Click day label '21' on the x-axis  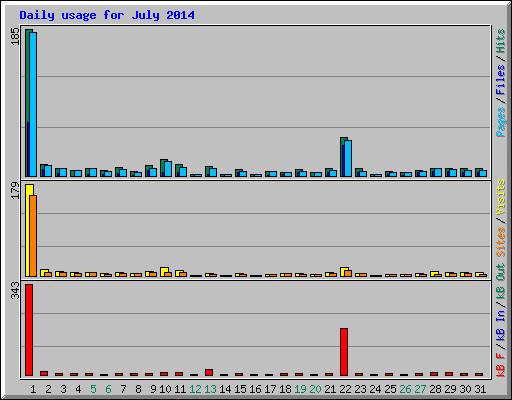pyautogui.click(x=330, y=389)
